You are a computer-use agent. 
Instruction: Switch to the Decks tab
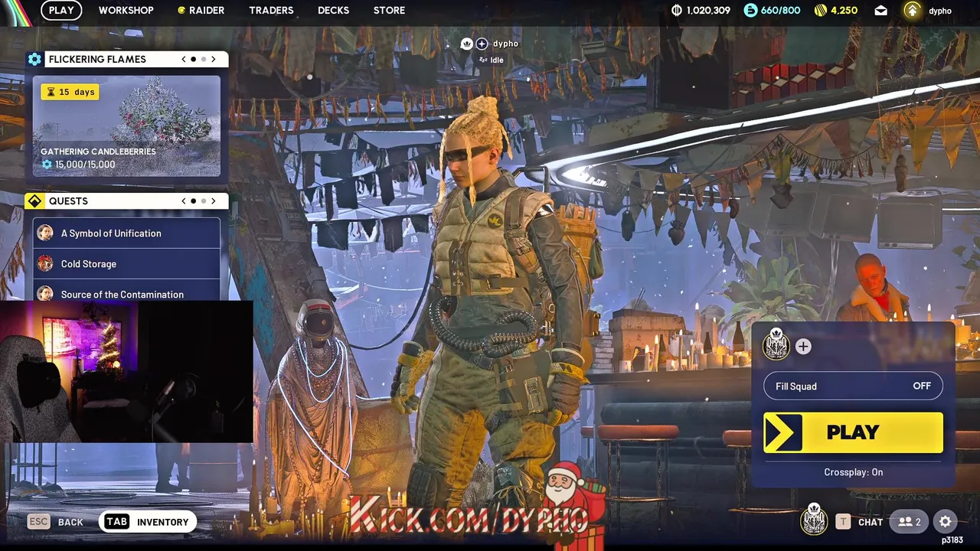333,10
